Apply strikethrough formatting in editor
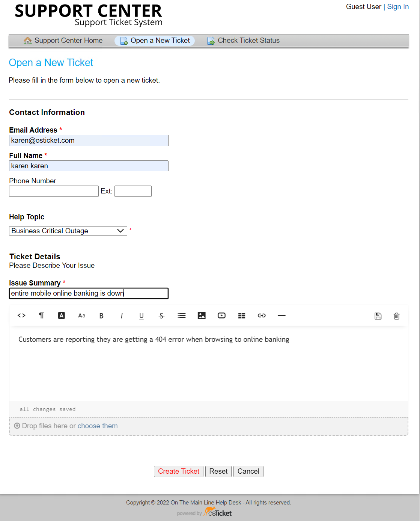Image resolution: width=420 pixels, height=521 pixels. click(x=161, y=316)
